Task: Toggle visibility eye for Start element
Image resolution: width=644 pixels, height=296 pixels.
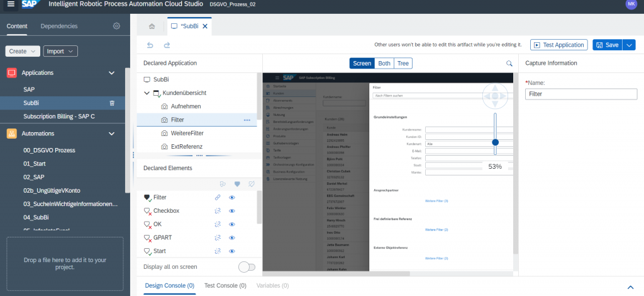Action: (232, 251)
